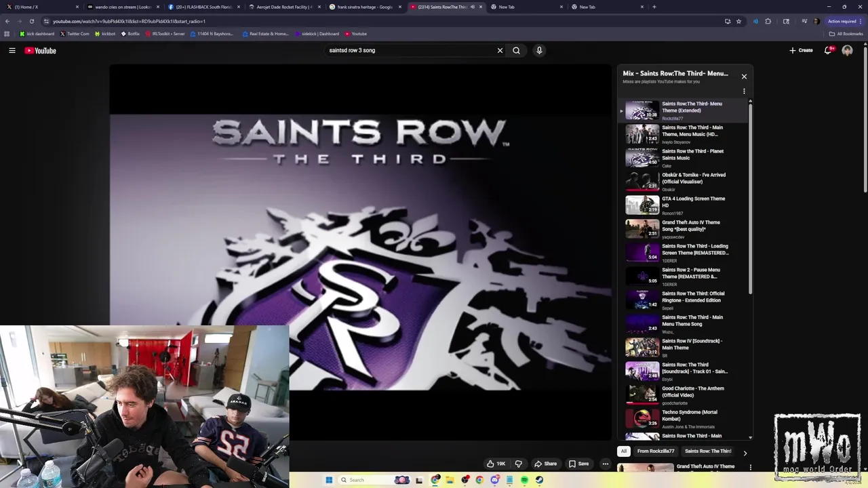Open Steam from the taskbar
This screenshot has height=488, width=868.
pos(539,480)
